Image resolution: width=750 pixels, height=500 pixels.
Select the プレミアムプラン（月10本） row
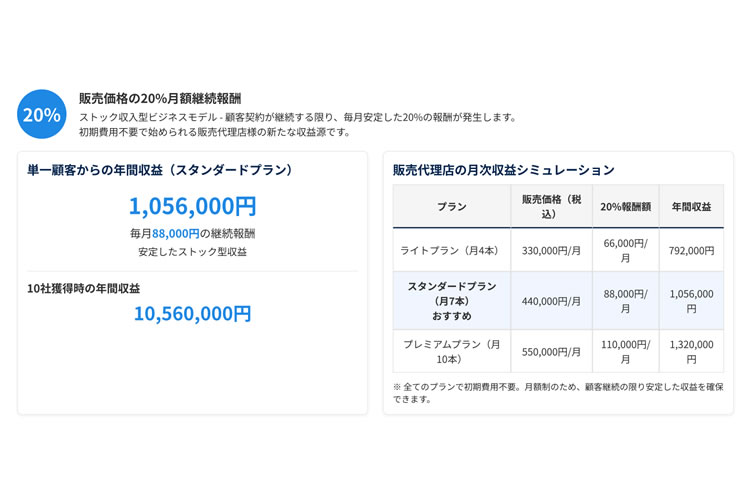point(451,351)
